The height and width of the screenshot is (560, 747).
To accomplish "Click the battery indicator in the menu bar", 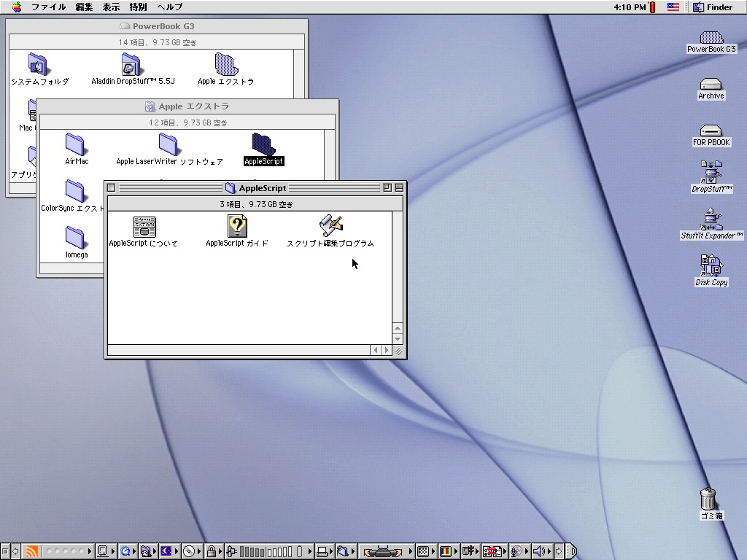I will [x=653, y=7].
